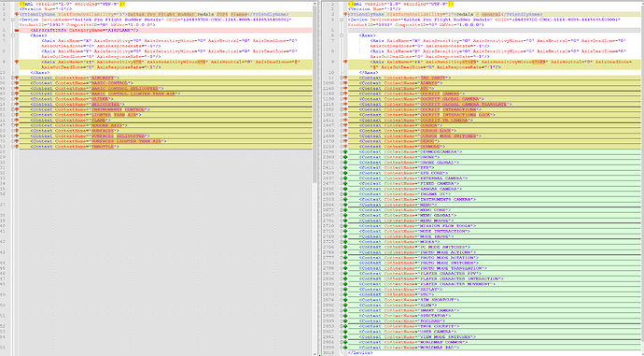Click the COCKPIT GLOBAL CAMERA TRANSLATE line
This screenshot has width=644, height=356.
point(495,104)
